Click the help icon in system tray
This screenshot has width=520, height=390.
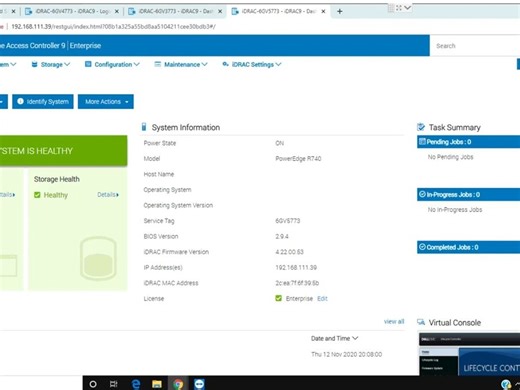coord(506,384)
